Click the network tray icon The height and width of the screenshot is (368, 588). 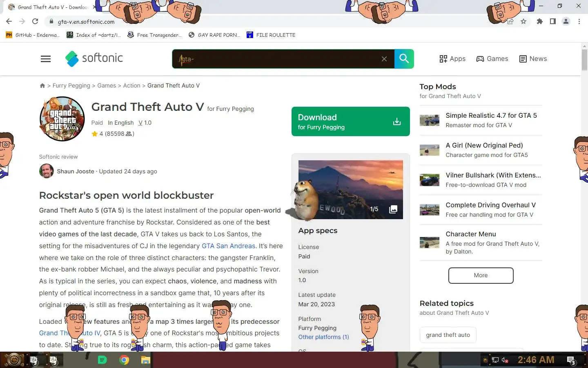[x=495, y=360]
